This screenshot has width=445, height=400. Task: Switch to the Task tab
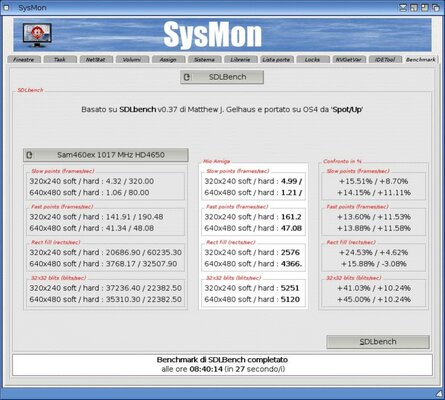[60, 59]
